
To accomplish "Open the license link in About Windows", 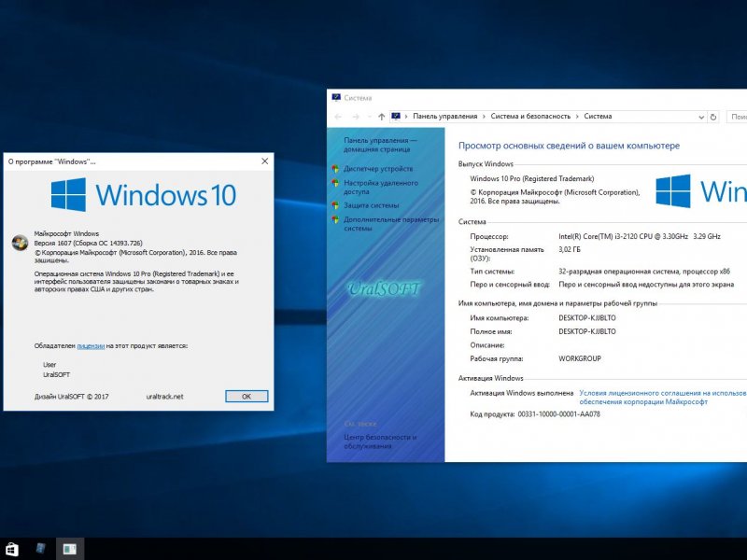I will coord(91,346).
